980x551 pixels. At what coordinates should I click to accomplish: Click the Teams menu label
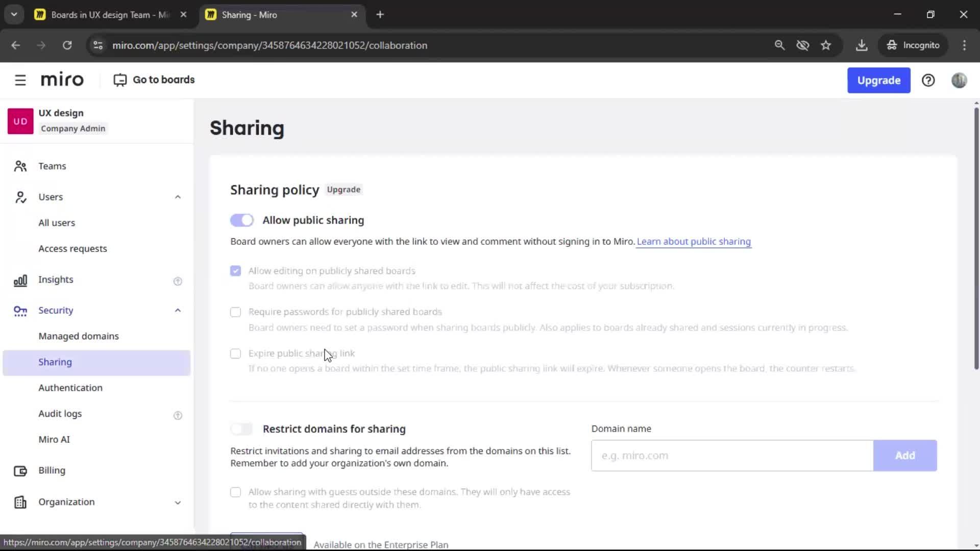(x=52, y=166)
